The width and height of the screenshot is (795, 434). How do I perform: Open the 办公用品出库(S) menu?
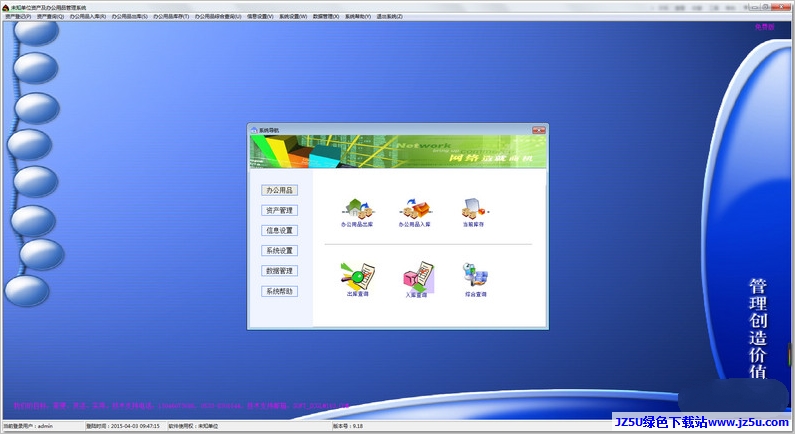(130, 17)
